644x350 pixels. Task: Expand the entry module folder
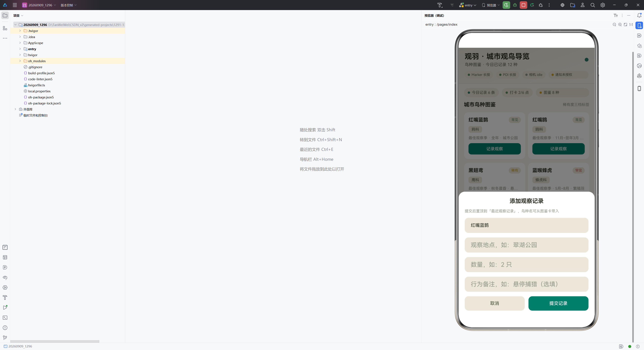[20, 49]
